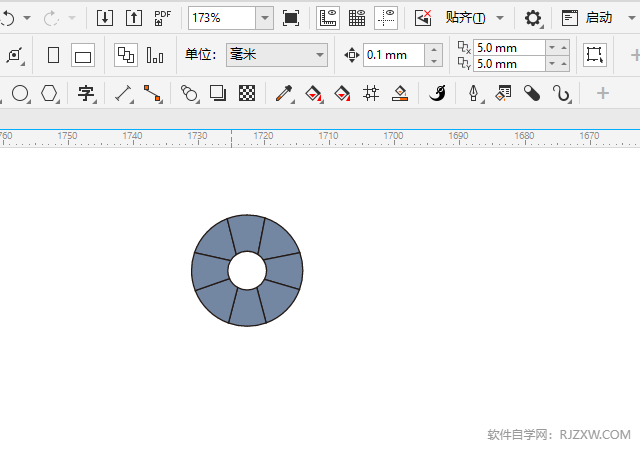Pick the Eyedropper tool
This screenshot has width=640, height=451.
[x=284, y=94]
